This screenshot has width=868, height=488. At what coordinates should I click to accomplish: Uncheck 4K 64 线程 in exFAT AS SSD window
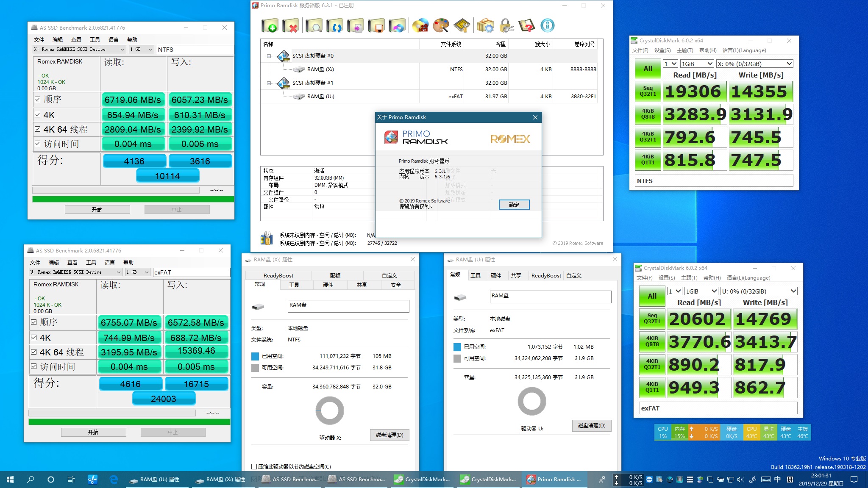[x=34, y=352]
